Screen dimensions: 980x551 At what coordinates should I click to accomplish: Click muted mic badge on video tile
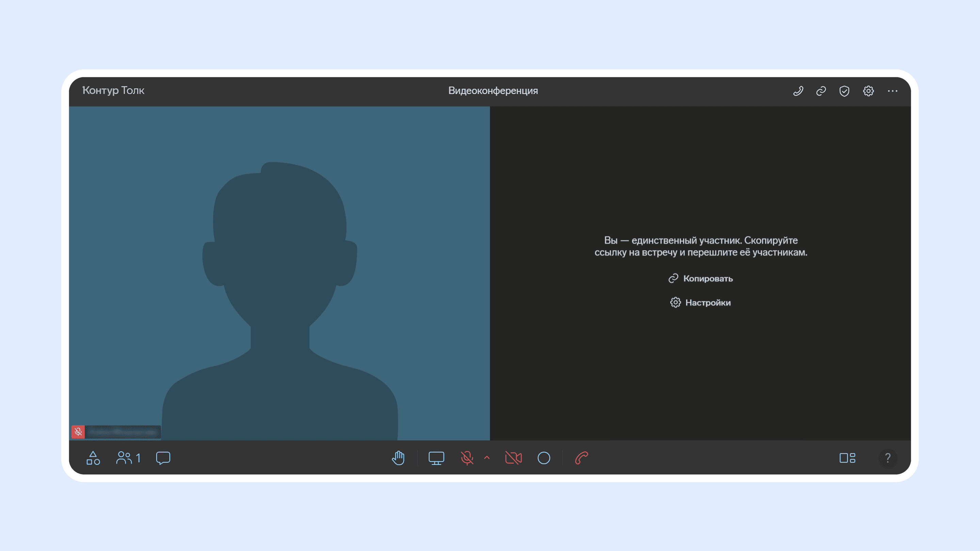pos(78,432)
